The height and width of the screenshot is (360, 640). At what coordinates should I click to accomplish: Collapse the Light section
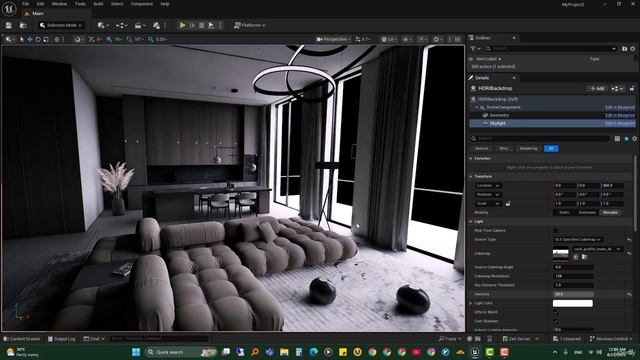click(x=471, y=222)
